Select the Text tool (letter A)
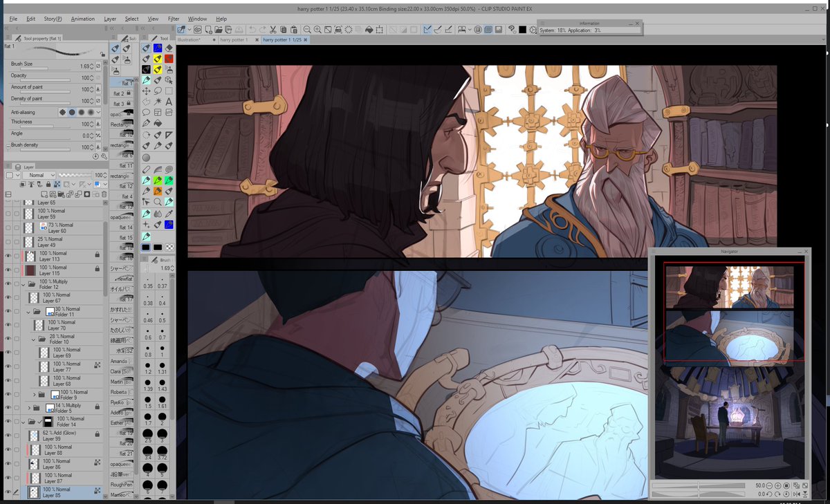Image resolution: width=830 pixels, height=504 pixels. [x=169, y=102]
